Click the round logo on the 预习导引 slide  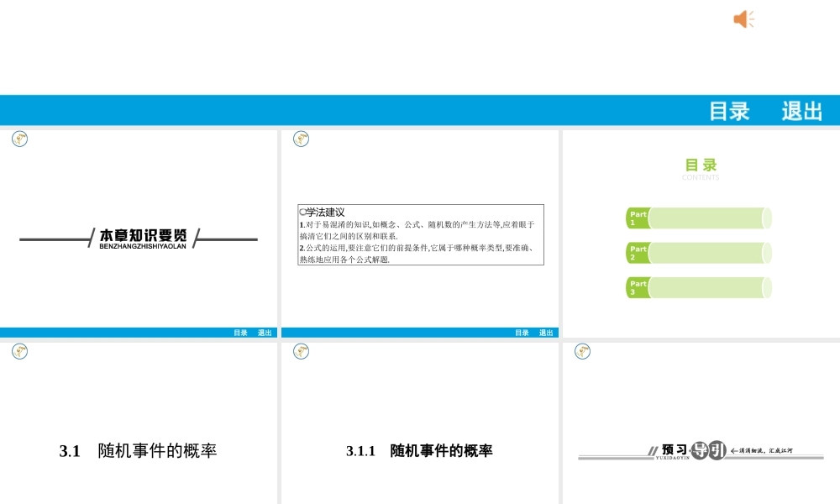click(582, 351)
